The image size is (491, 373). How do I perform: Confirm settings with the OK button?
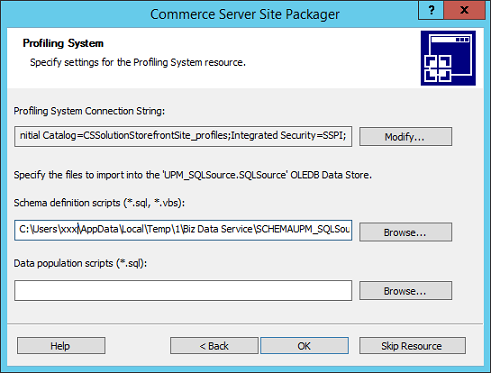pos(304,346)
